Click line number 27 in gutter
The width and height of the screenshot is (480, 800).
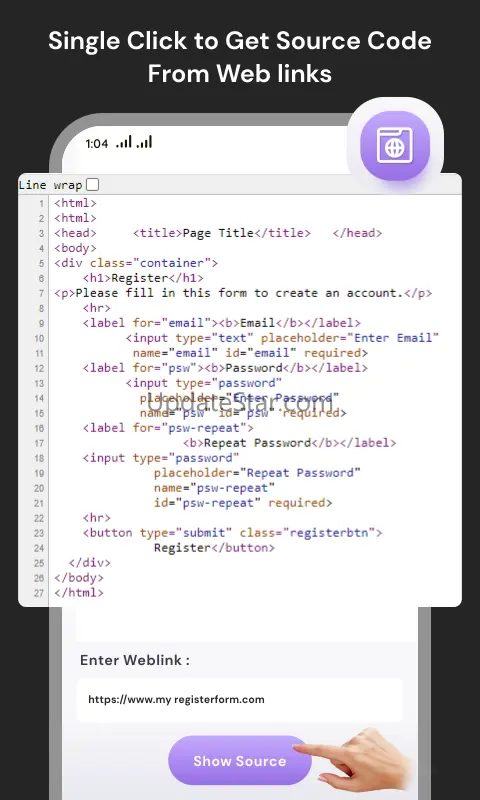[x=39, y=594]
